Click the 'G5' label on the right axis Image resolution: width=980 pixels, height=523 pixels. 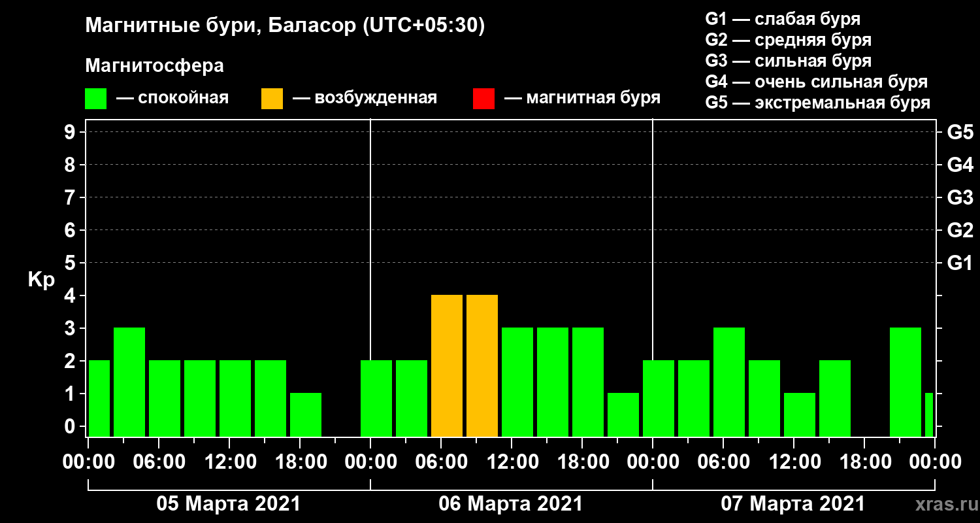click(x=960, y=133)
